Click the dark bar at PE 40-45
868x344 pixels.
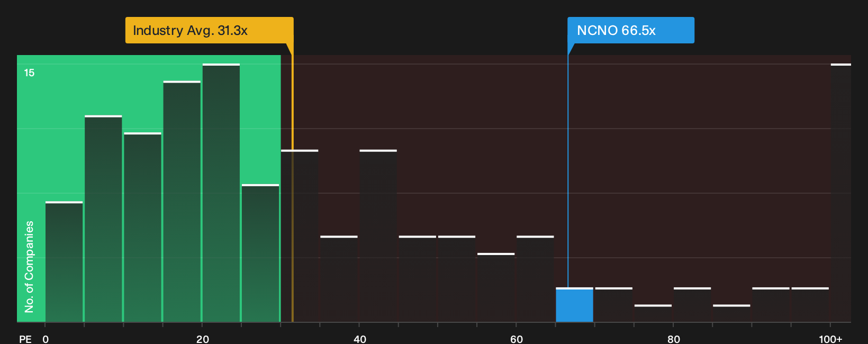[378, 236]
